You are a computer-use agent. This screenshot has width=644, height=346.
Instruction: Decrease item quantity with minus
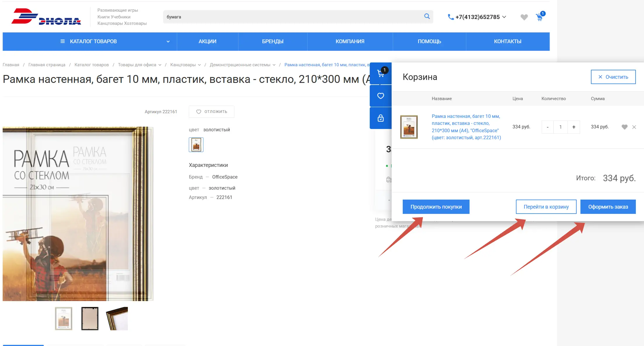(x=547, y=127)
